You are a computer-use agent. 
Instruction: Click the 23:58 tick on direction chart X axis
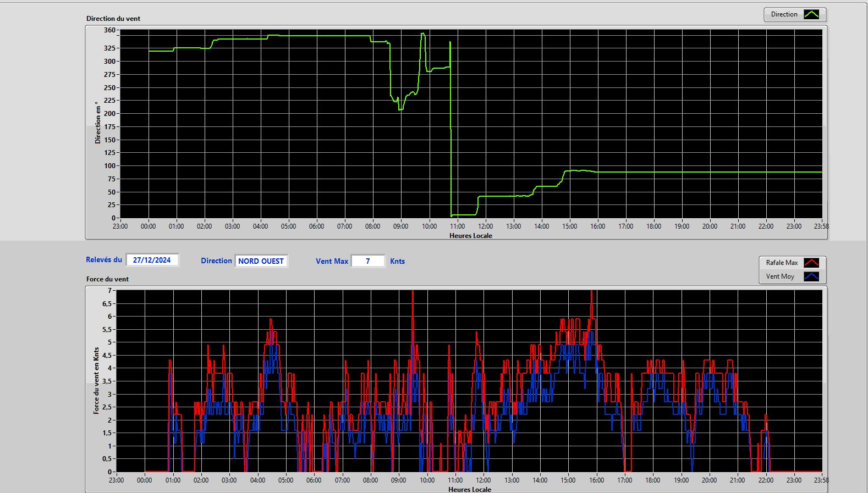821,226
